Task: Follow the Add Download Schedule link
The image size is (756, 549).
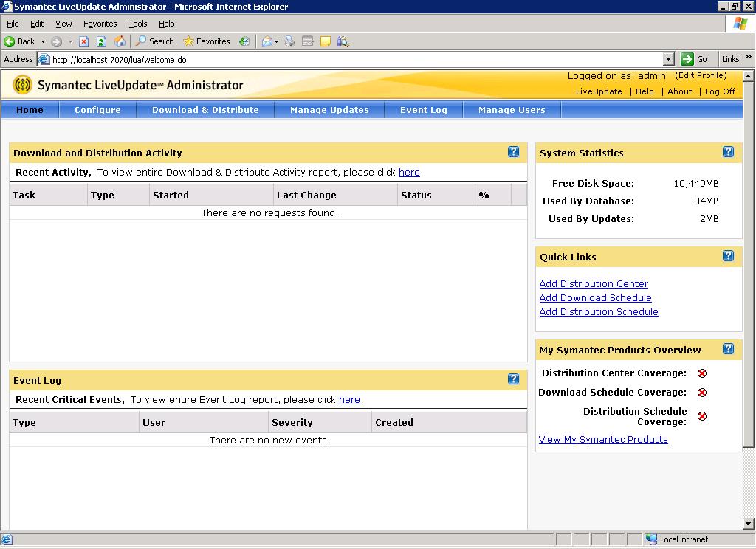Action: (x=595, y=297)
